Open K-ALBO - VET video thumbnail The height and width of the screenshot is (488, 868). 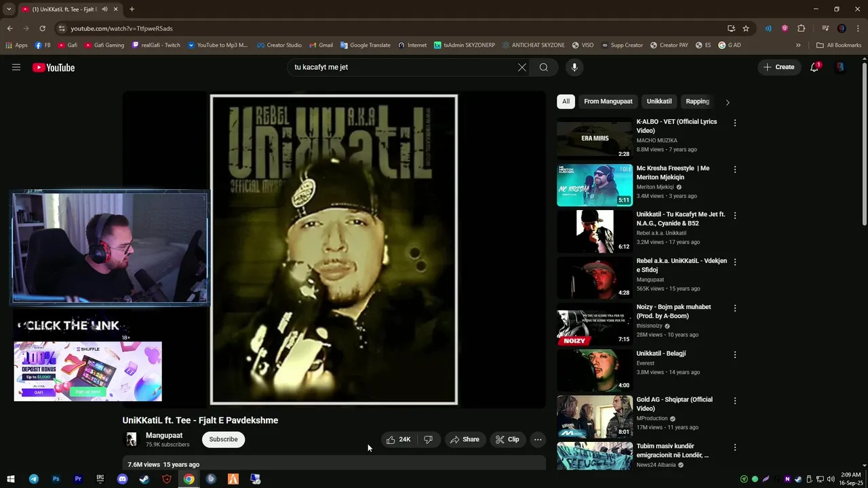595,139
